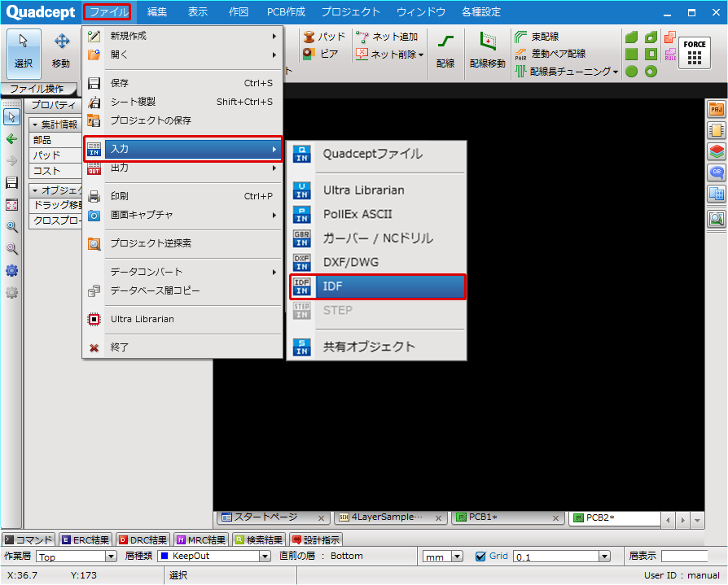This screenshot has height=585, width=728.
Task: Expand the ネット削除 dropdown arrow
Action: click(x=421, y=55)
